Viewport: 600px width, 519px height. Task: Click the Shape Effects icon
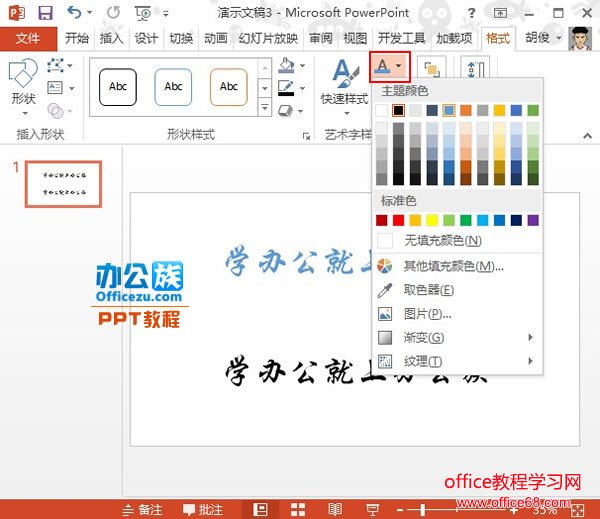(285, 111)
